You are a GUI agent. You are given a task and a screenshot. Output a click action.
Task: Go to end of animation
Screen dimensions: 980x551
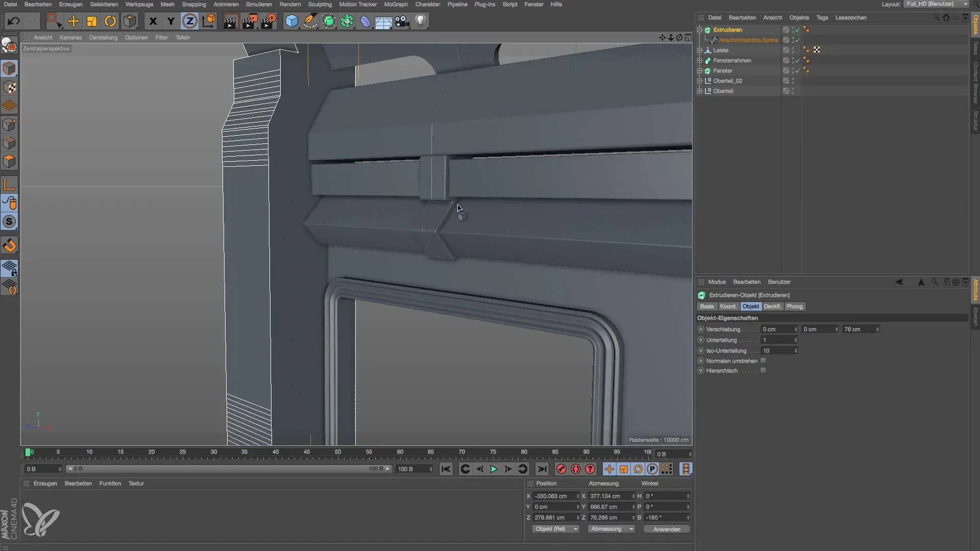coord(542,469)
